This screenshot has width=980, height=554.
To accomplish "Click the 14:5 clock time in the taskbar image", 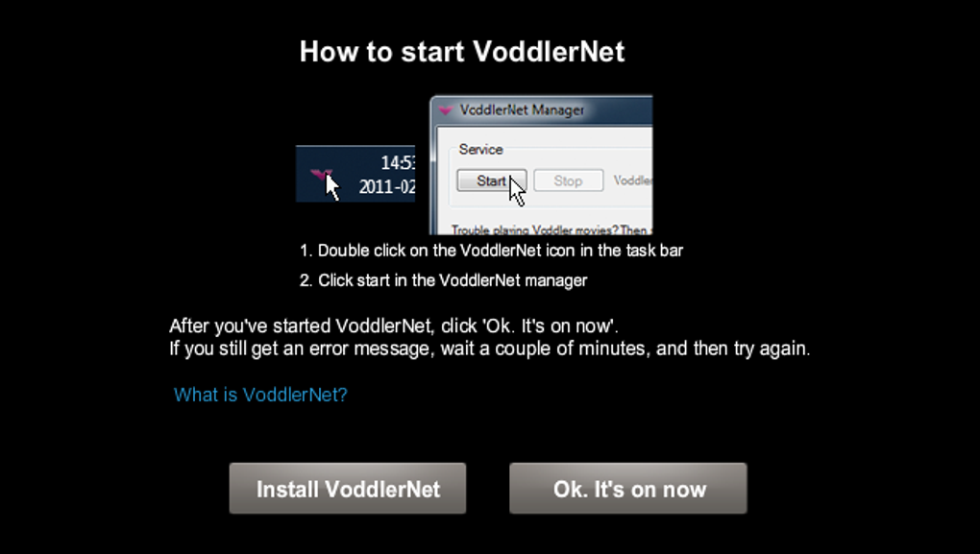I will pyautogui.click(x=398, y=163).
